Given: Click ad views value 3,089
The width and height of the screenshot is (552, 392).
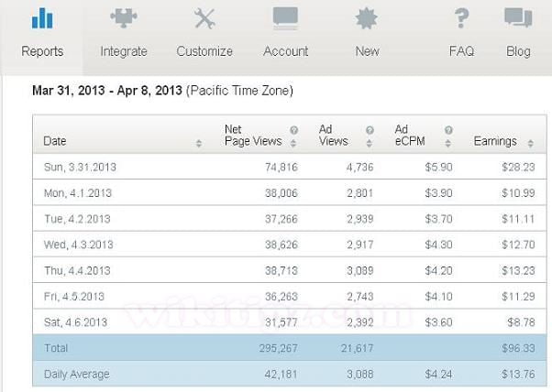Looking at the screenshot, I should click(x=359, y=271).
